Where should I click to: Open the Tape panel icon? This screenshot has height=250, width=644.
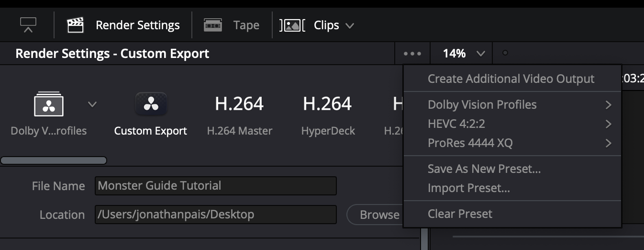[x=213, y=25]
